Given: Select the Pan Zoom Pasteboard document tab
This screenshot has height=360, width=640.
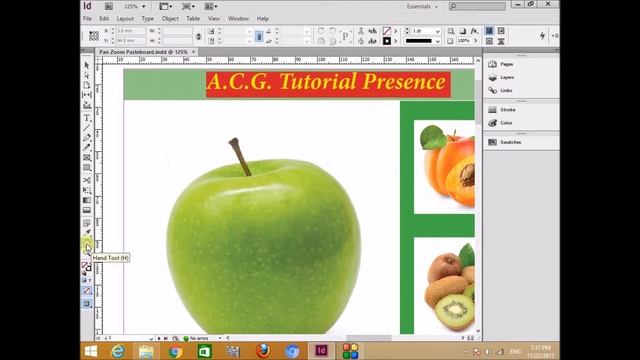Looking at the screenshot, I should coord(143,52).
